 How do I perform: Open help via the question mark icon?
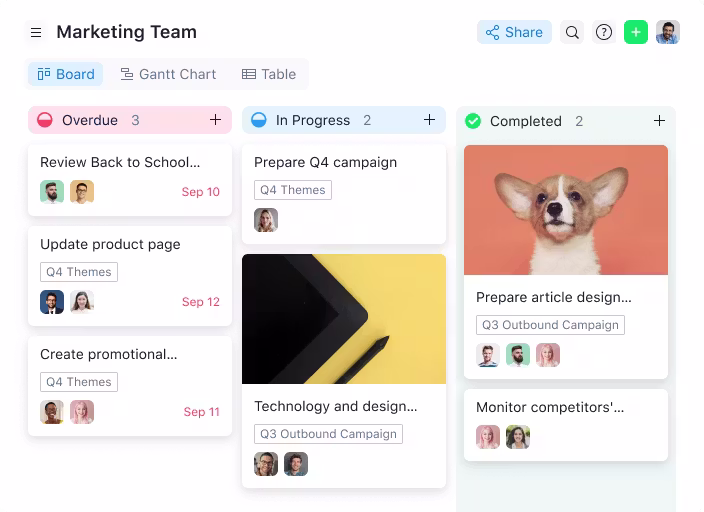[x=604, y=32]
